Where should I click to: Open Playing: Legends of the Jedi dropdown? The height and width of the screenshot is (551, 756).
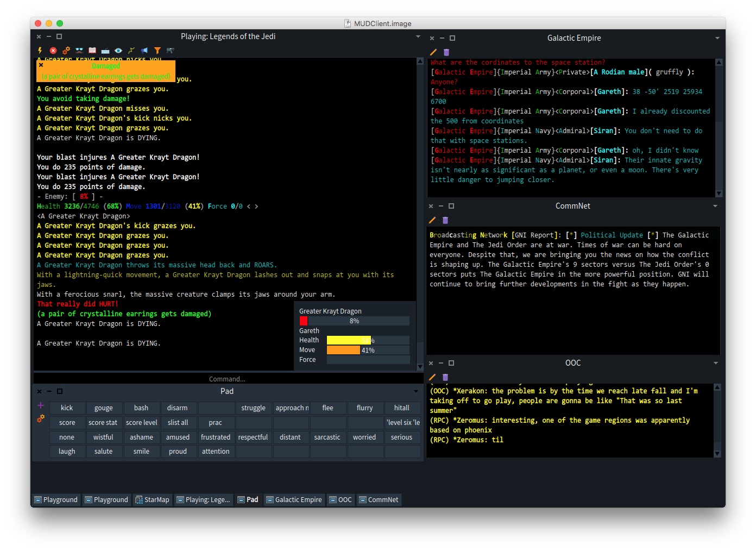[418, 36]
